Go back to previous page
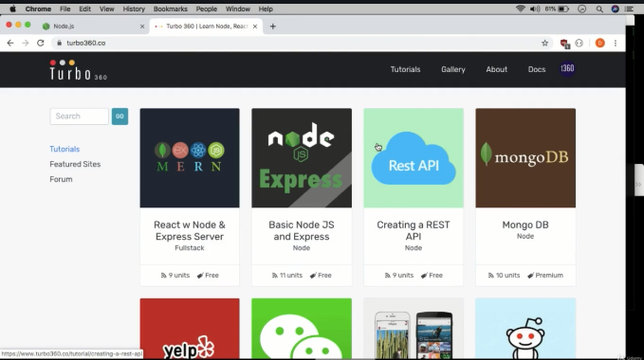The height and width of the screenshot is (360, 644). point(10,43)
